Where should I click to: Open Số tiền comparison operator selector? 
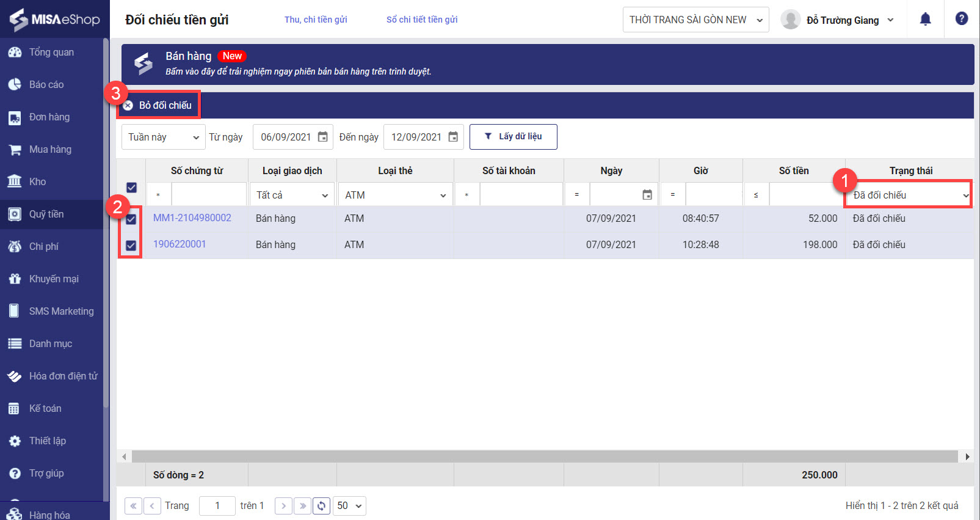pos(756,195)
